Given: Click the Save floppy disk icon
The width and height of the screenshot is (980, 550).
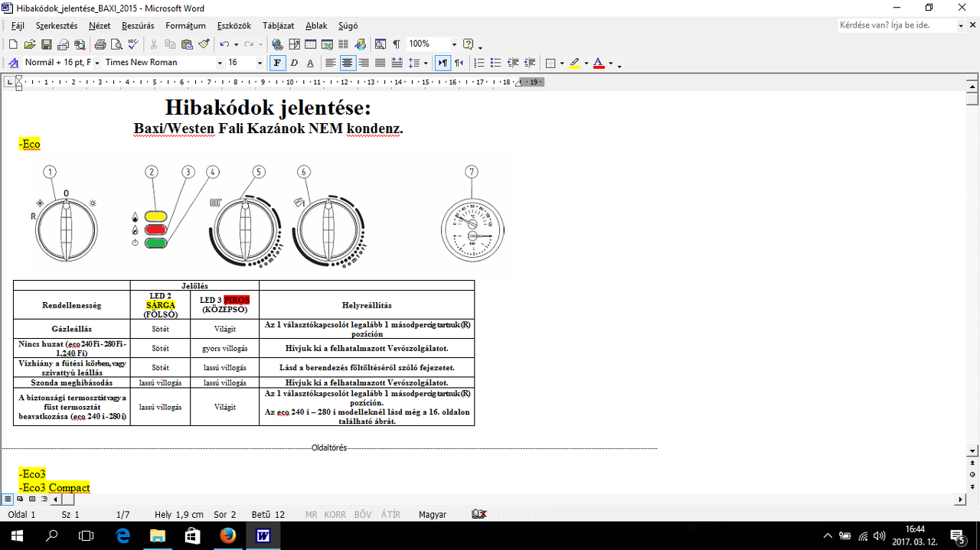Looking at the screenshot, I should point(46,44).
